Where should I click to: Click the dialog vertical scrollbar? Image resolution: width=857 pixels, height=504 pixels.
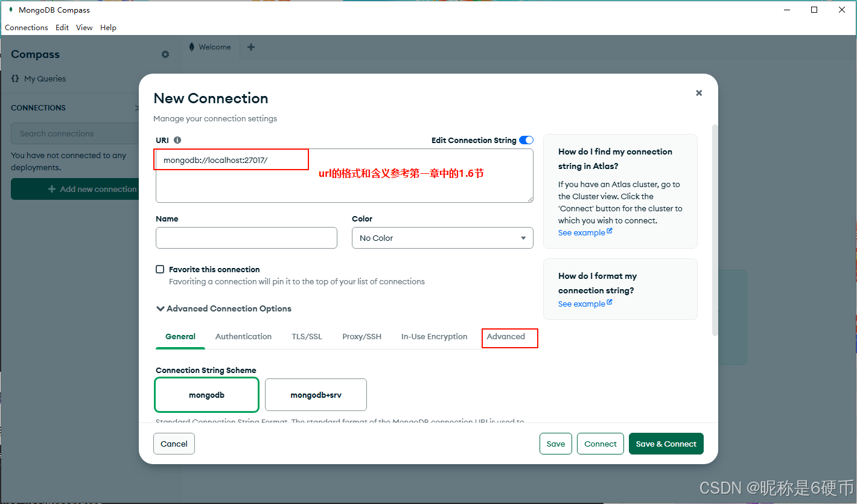point(715,229)
